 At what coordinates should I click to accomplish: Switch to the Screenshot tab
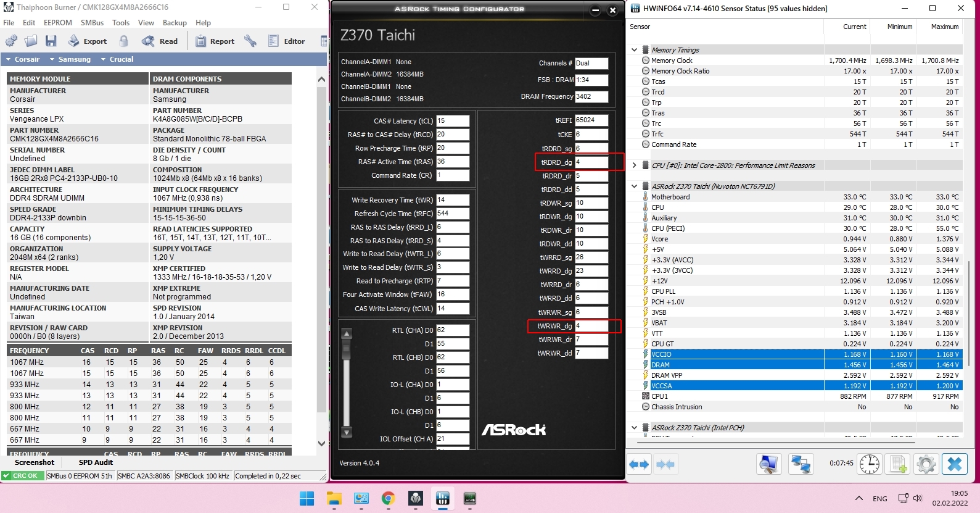point(35,462)
